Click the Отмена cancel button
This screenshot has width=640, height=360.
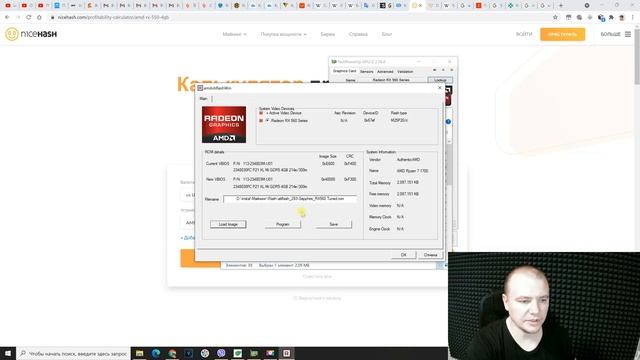point(430,255)
